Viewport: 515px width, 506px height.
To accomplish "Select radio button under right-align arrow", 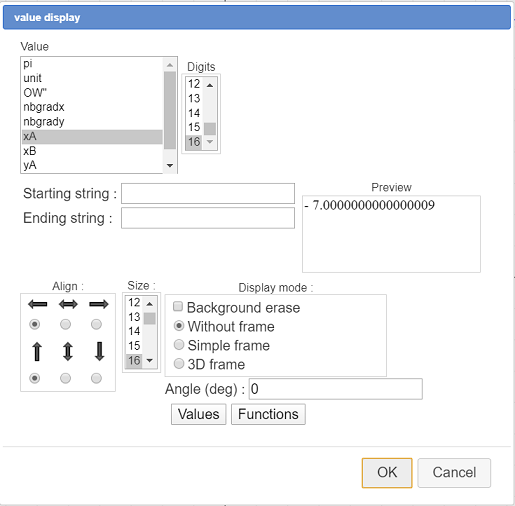I will click(96, 324).
